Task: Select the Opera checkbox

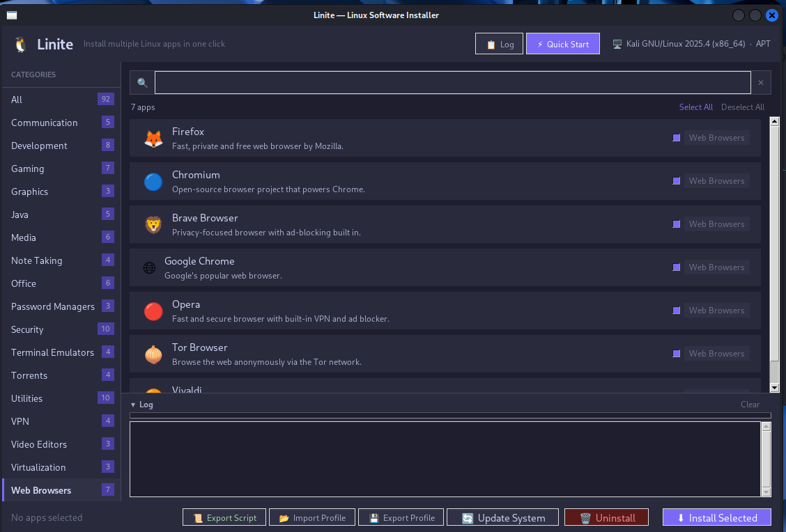Action: point(676,310)
